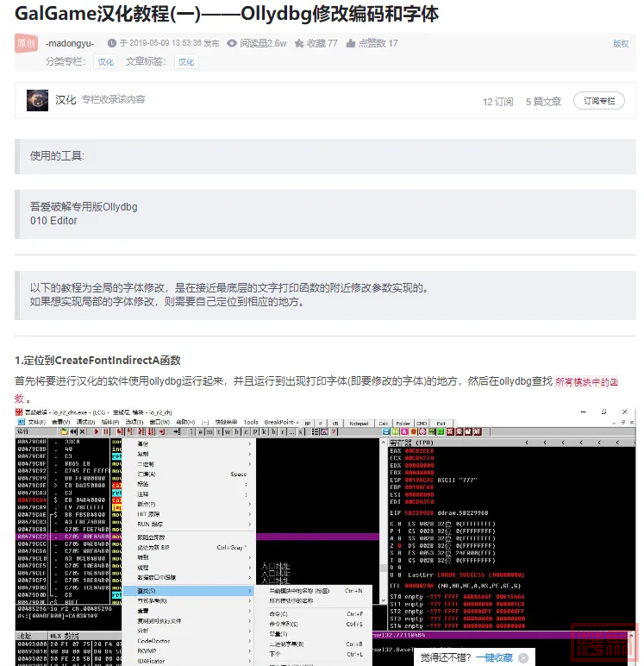Click the 原创 original badge
Screen dimensions: 644x666
tap(27, 43)
